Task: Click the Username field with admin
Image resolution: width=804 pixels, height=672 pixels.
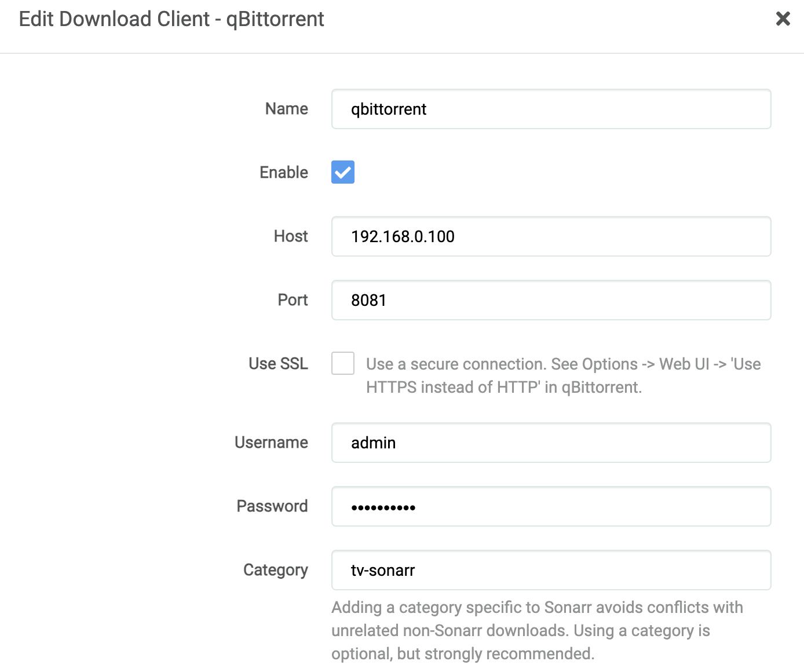Action: pyautogui.click(x=551, y=443)
